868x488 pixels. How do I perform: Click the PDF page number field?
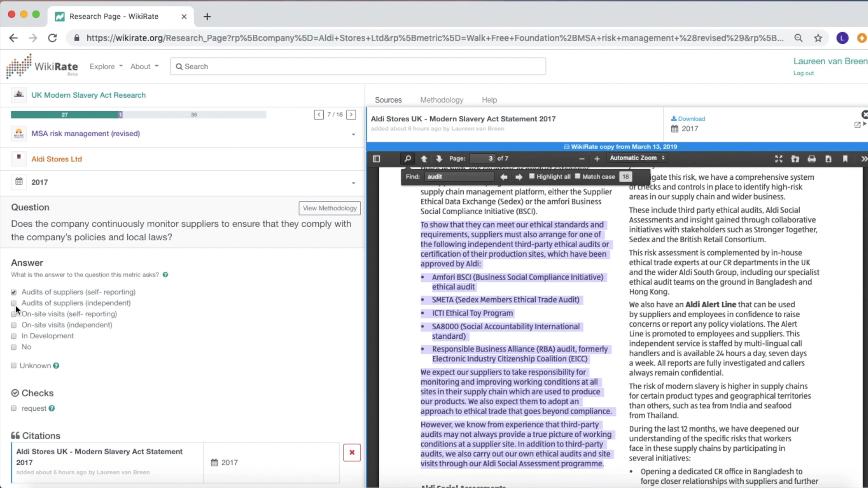click(482, 158)
